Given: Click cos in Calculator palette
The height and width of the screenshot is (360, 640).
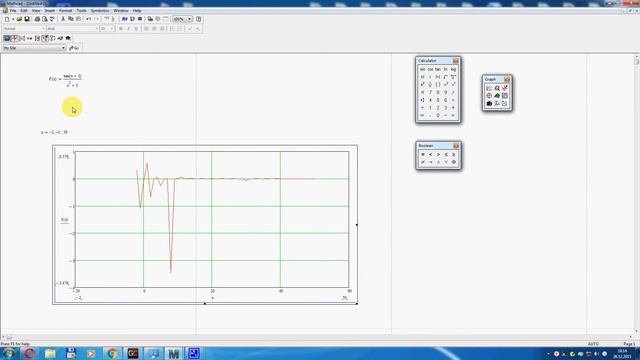Looking at the screenshot, I should [x=430, y=69].
